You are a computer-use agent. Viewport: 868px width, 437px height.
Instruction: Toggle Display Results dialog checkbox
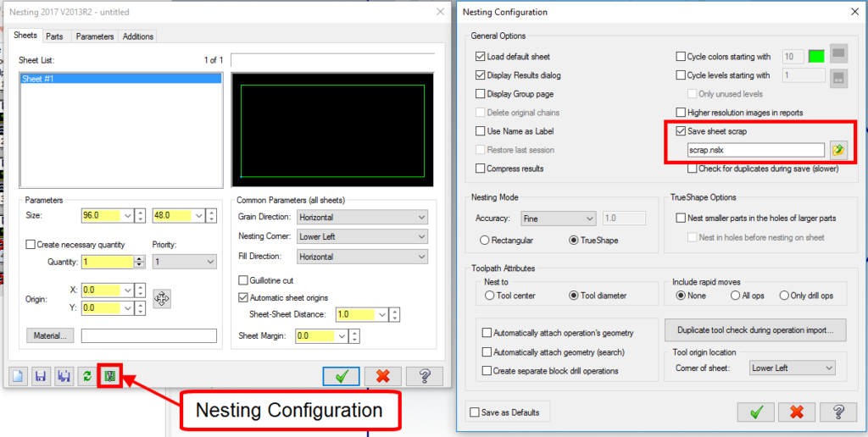(480, 75)
